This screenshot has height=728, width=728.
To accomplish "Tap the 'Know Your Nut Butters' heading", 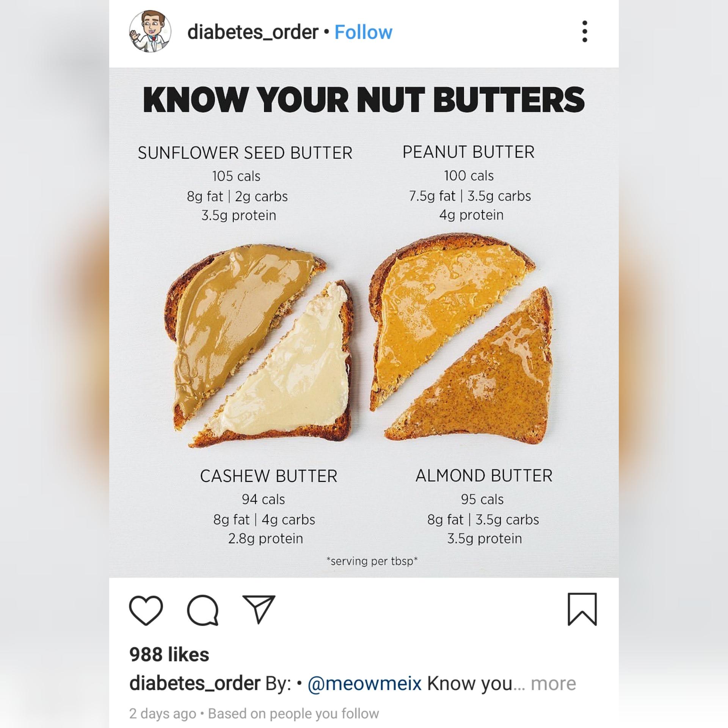I will tap(364, 99).
